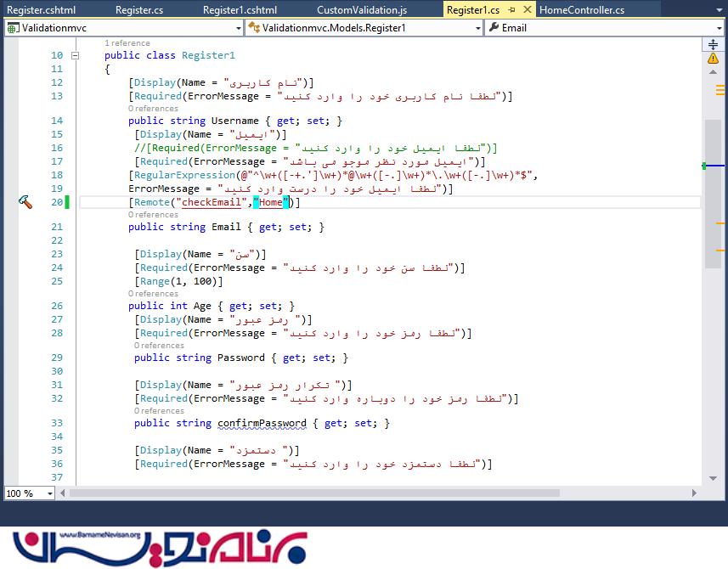Click the split editor icon above scrollbar
The height and width of the screenshot is (569, 728).
point(713,42)
